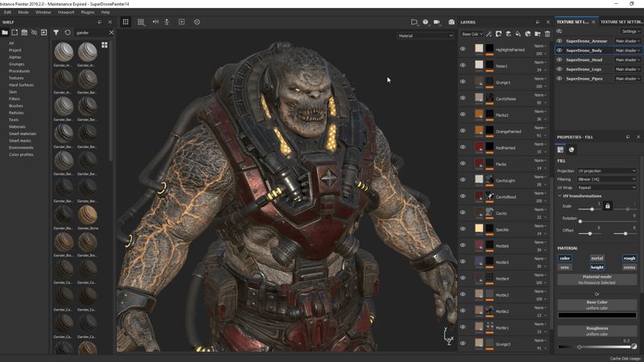Click the screenshot camera icon
This screenshot has height=362, width=644.
click(452, 22)
